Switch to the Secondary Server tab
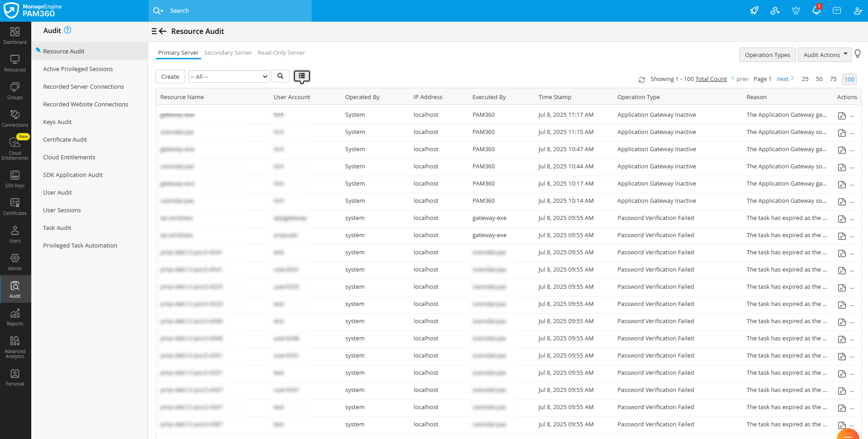This screenshot has width=868, height=439. [x=228, y=53]
